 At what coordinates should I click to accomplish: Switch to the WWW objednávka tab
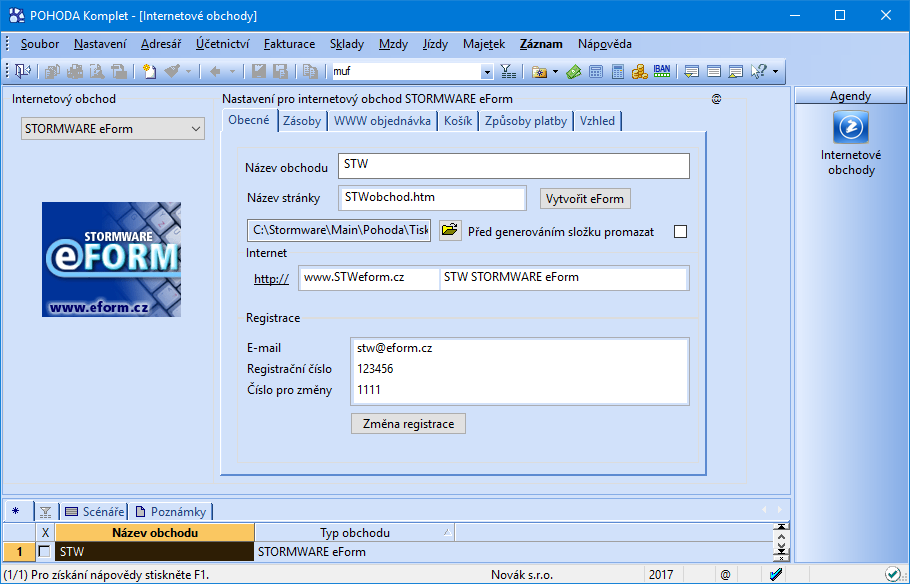tap(382, 121)
